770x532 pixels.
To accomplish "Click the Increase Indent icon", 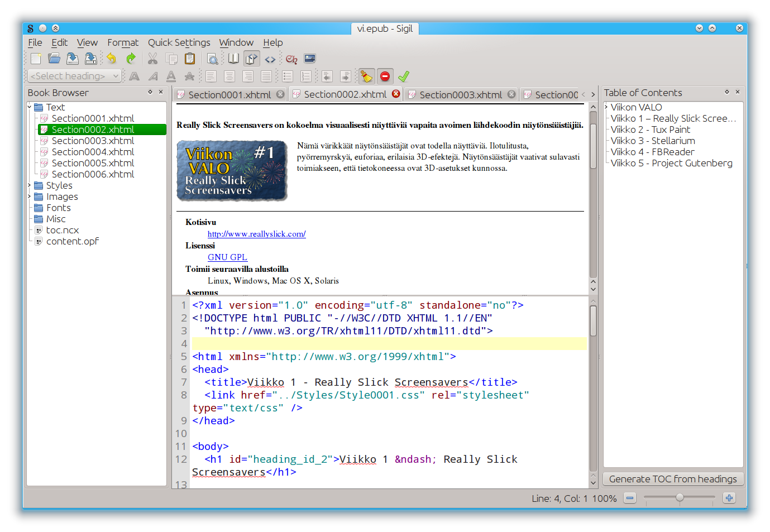I will (346, 76).
